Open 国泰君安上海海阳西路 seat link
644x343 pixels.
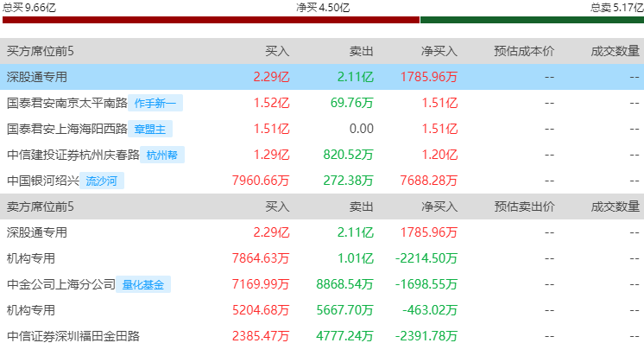tap(67, 129)
